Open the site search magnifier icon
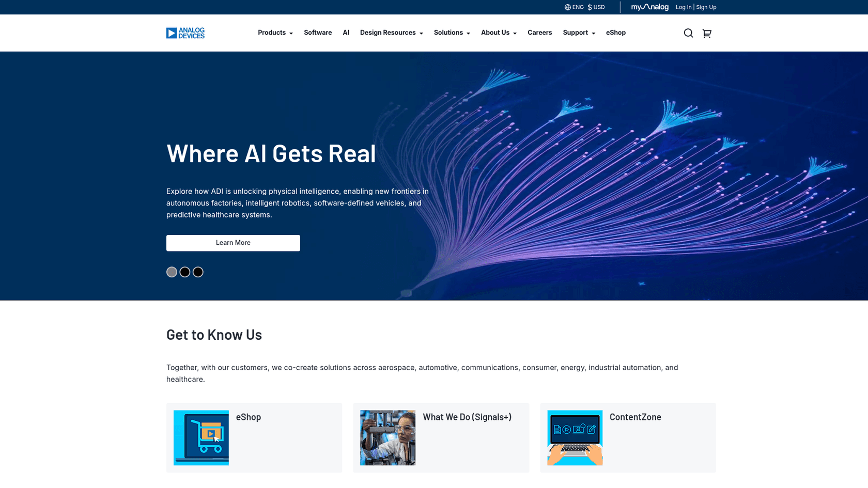 pyautogui.click(x=688, y=33)
